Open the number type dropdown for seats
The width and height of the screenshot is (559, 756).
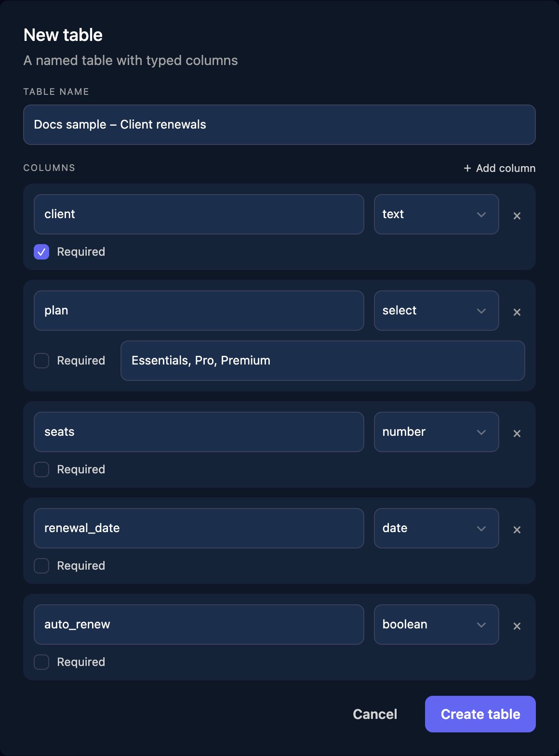tap(437, 432)
